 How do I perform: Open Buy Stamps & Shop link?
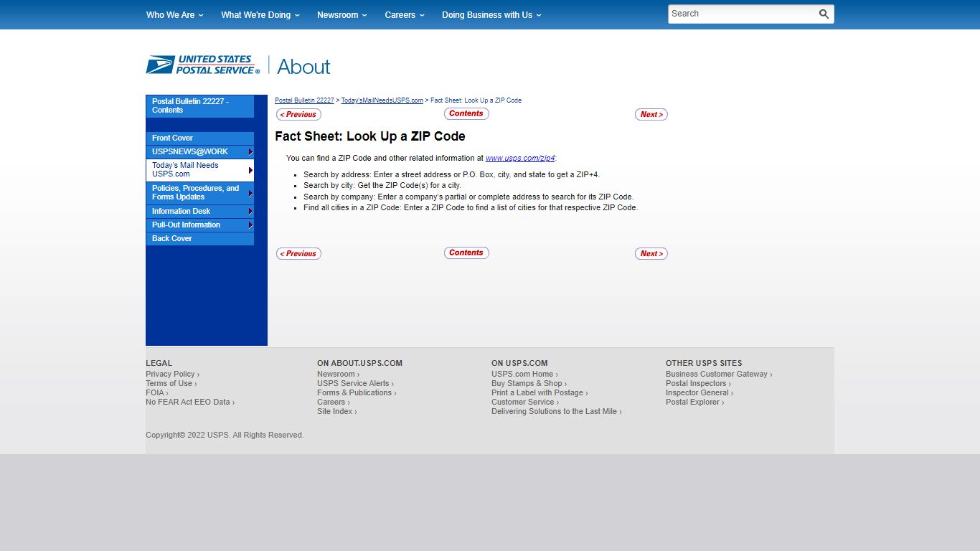529,384
